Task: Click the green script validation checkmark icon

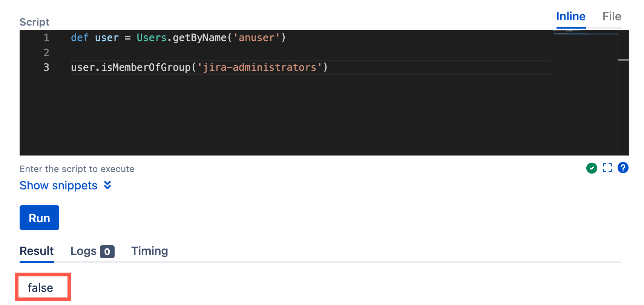Action: click(592, 168)
